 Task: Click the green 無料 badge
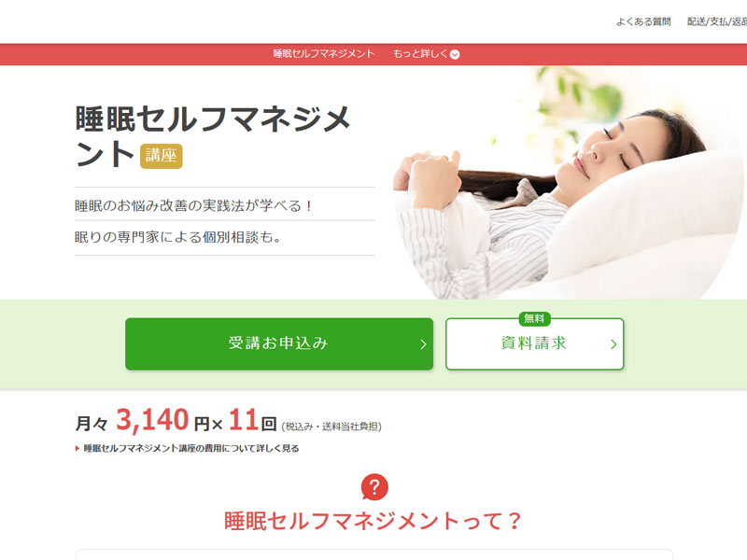pyautogui.click(x=534, y=318)
